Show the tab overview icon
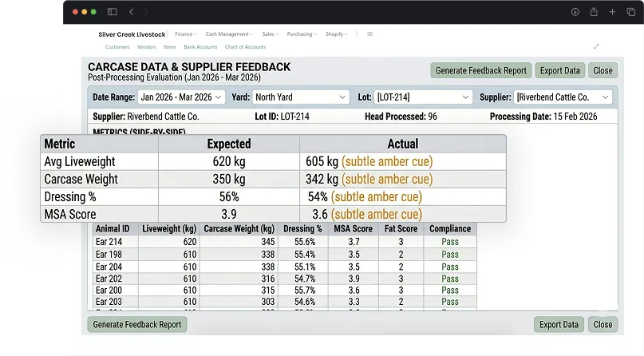Viewport: 644px width, 356px height. tap(631, 12)
